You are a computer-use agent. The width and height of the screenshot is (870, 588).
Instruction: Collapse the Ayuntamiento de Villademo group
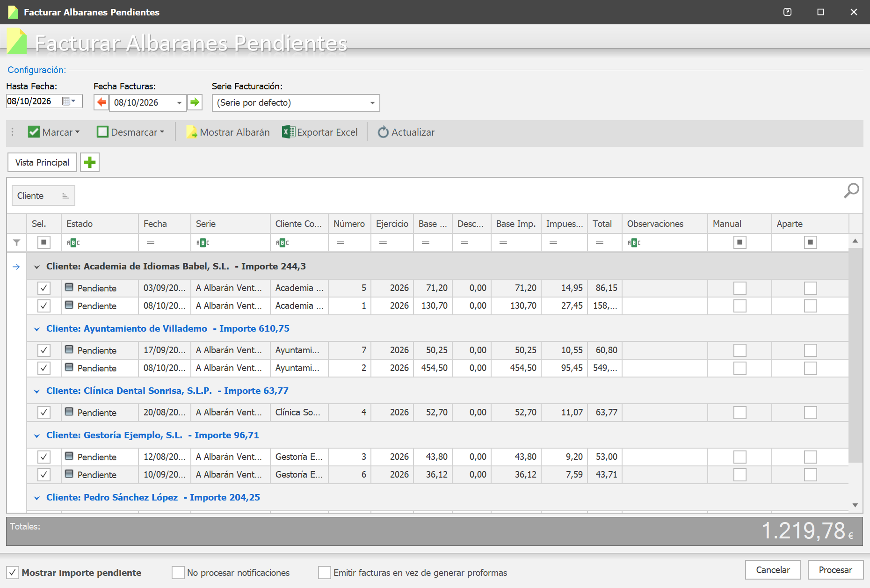(37, 329)
